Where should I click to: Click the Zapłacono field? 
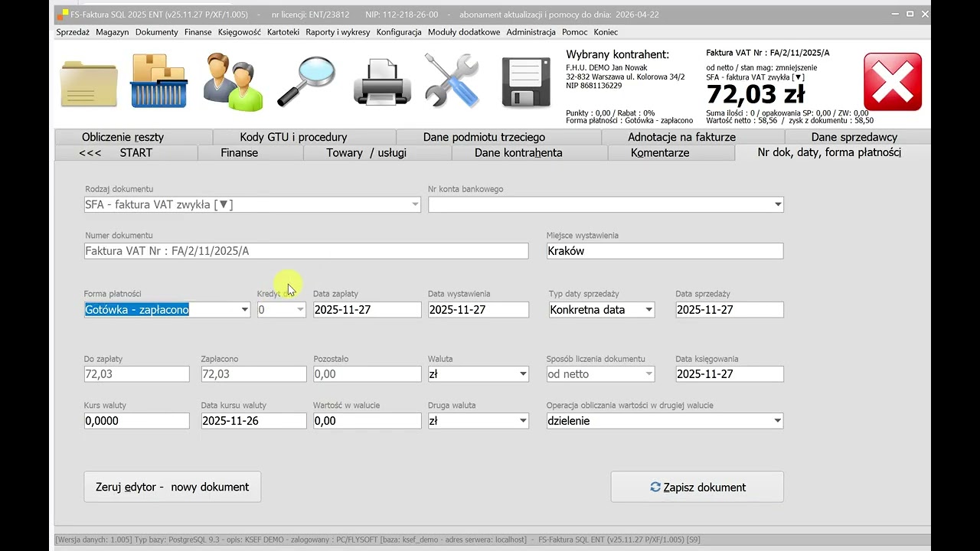click(253, 374)
